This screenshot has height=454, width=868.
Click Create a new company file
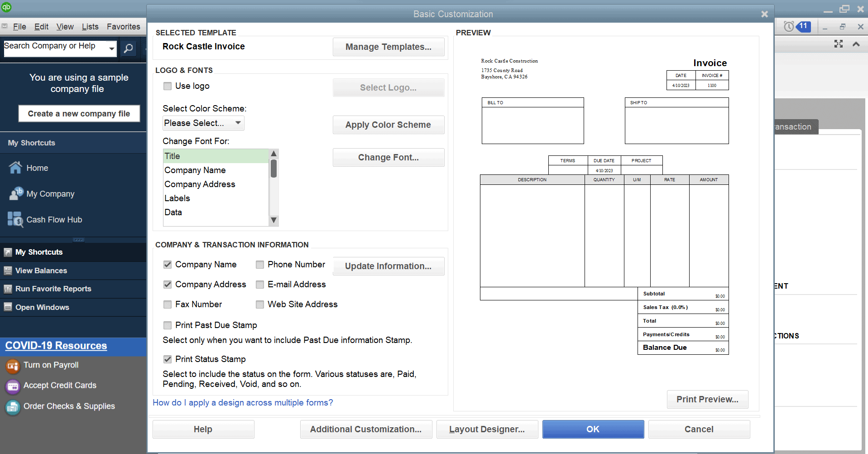[79, 114]
